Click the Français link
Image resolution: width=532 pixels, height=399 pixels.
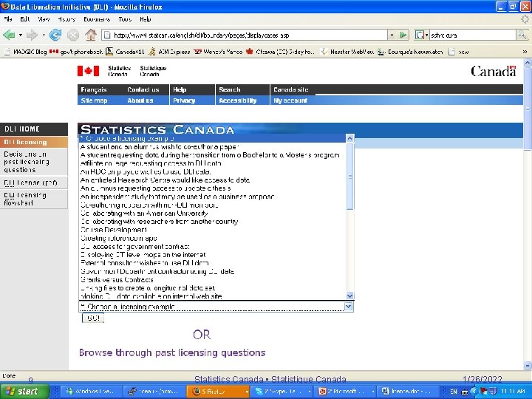click(x=94, y=89)
